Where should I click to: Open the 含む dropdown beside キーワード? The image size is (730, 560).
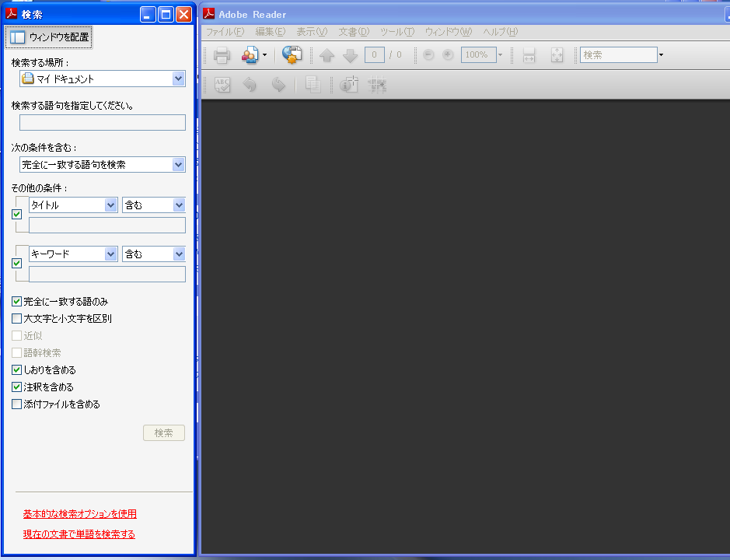[x=154, y=254]
